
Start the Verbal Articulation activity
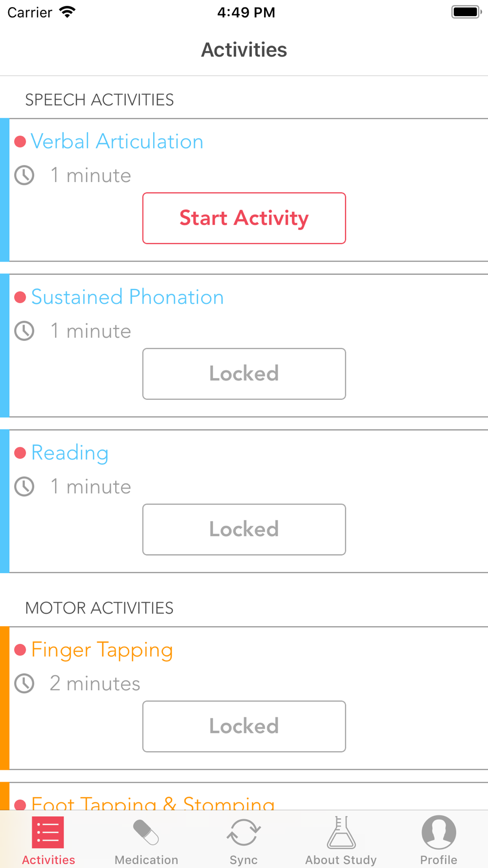point(244,218)
